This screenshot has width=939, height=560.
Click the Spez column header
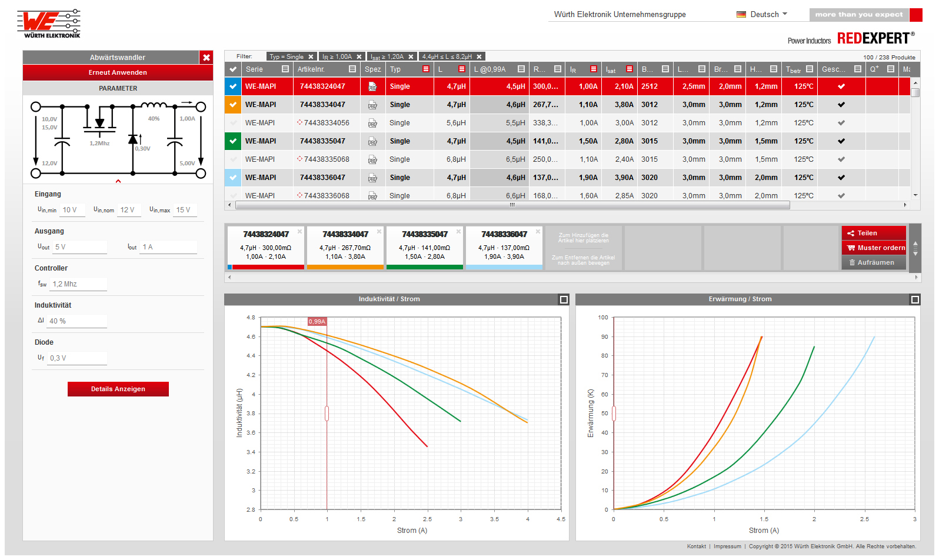tap(373, 69)
